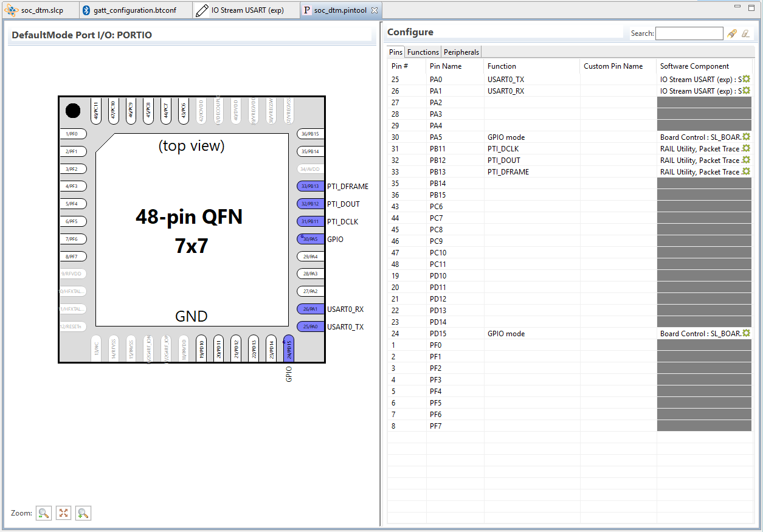Click the gear icon in the PD15 row
This screenshot has height=532, width=763.
[746, 333]
